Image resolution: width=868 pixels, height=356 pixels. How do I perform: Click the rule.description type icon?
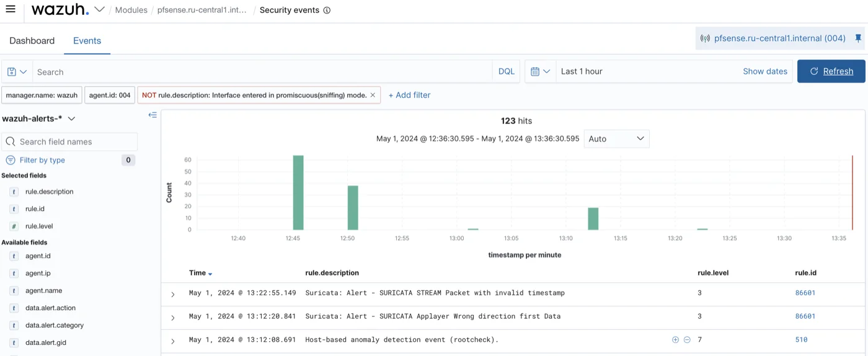tap(14, 192)
